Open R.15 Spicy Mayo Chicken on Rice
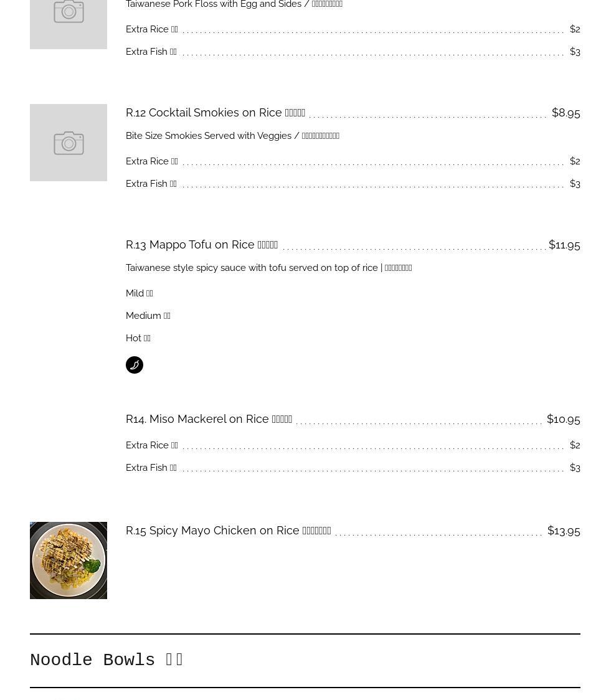Viewport: 601px width, 700px height. [x=228, y=531]
